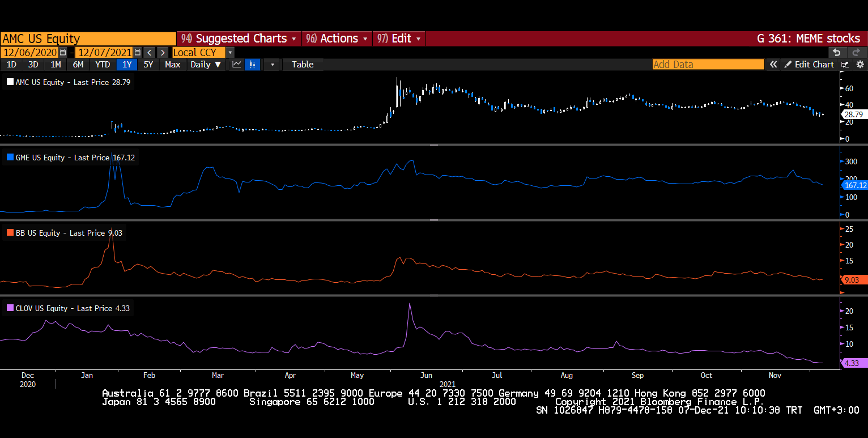Switch to line chart style

(237, 65)
